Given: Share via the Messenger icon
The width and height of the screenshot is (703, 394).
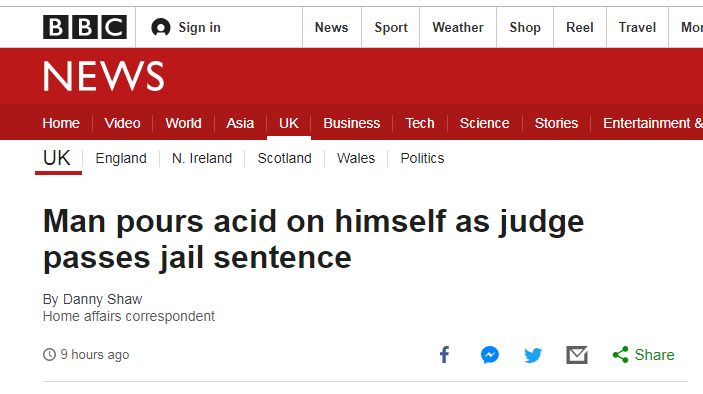Looking at the screenshot, I should tap(490, 355).
